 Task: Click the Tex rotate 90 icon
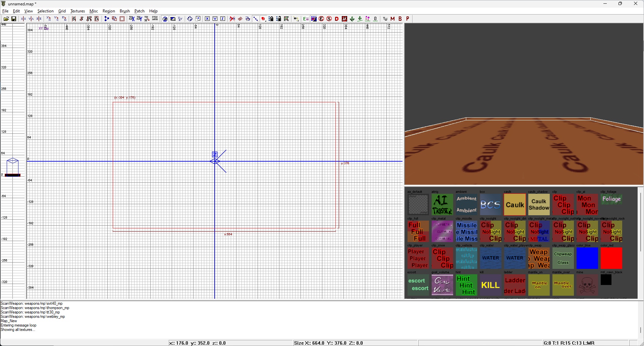pos(147,19)
